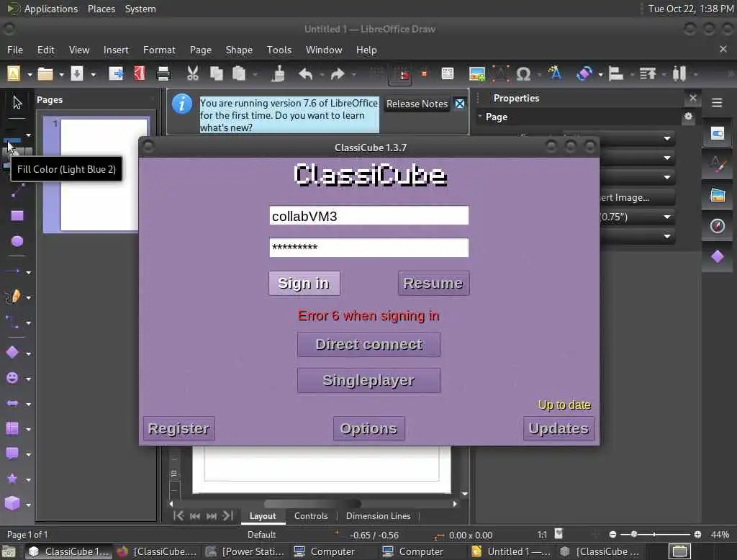Click the Distribute selection icon
Image resolution: width=737 pixels, height=560 pixels.
679,74
